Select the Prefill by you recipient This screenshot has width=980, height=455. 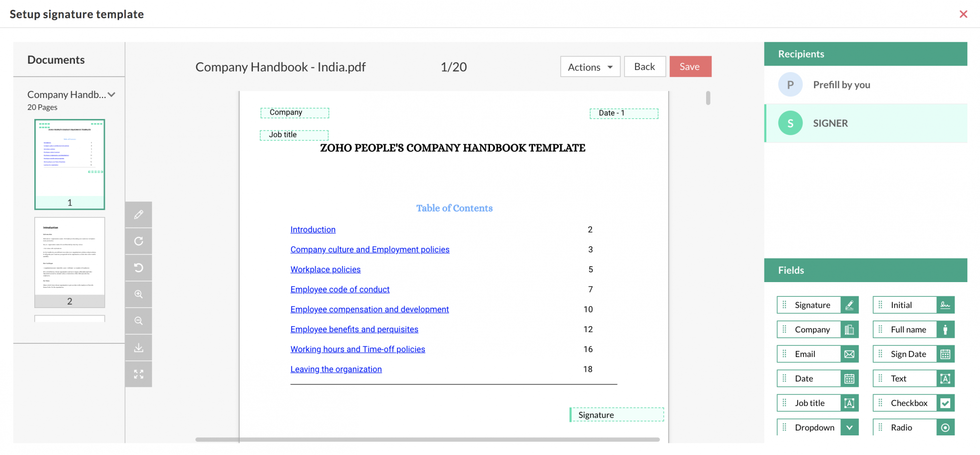[x=866, y=85]
